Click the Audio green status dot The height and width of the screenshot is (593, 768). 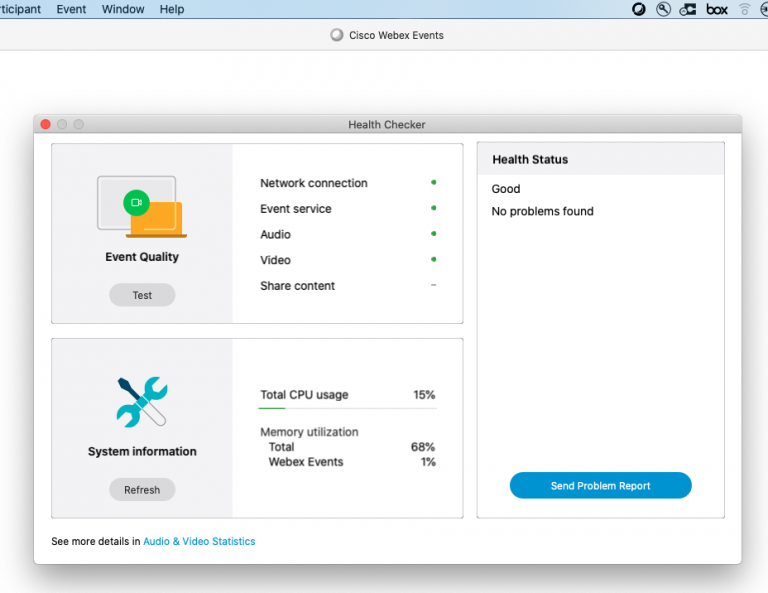(x=433, y=234)
